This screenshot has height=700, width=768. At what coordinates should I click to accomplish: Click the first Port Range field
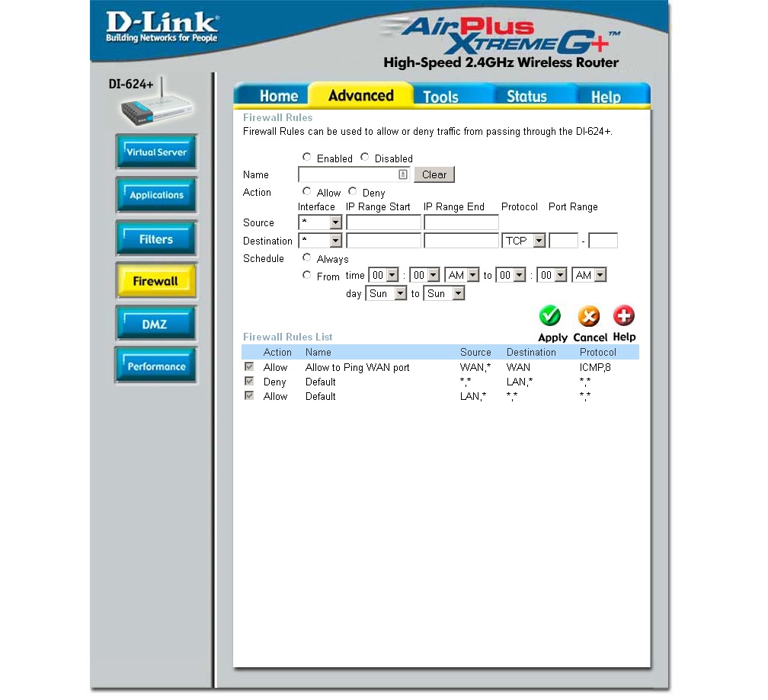(564, 241)
